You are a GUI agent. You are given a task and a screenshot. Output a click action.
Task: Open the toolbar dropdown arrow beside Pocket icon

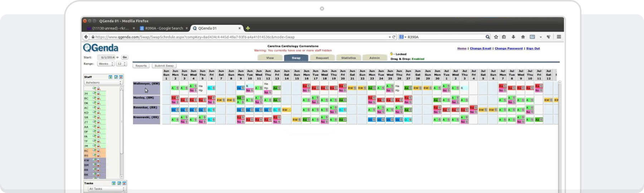pyautogui.click(x=541, y=37)
